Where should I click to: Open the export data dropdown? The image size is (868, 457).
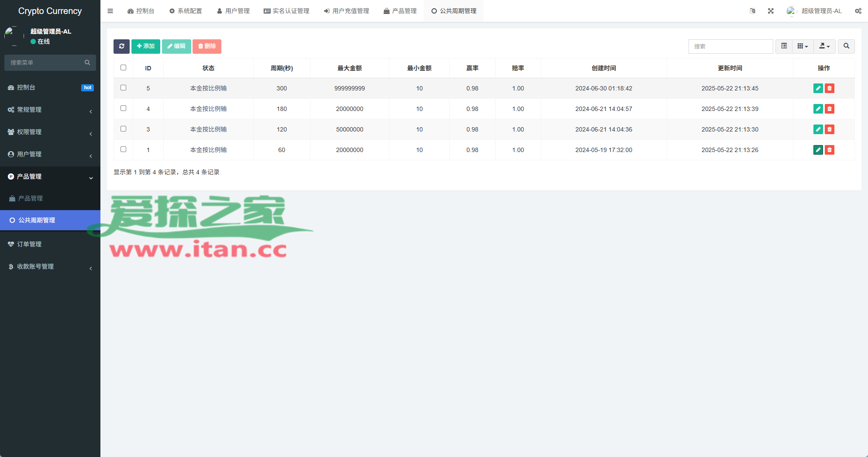(x=824, y=46)
